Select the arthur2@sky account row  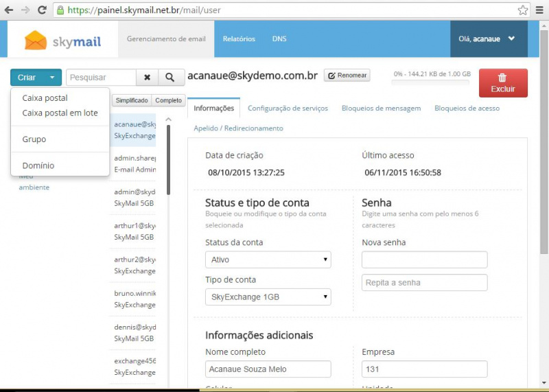(133, 265)
